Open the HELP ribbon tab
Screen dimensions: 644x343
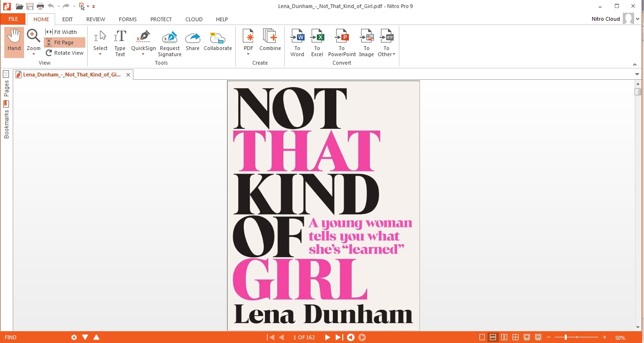[222, 19]
